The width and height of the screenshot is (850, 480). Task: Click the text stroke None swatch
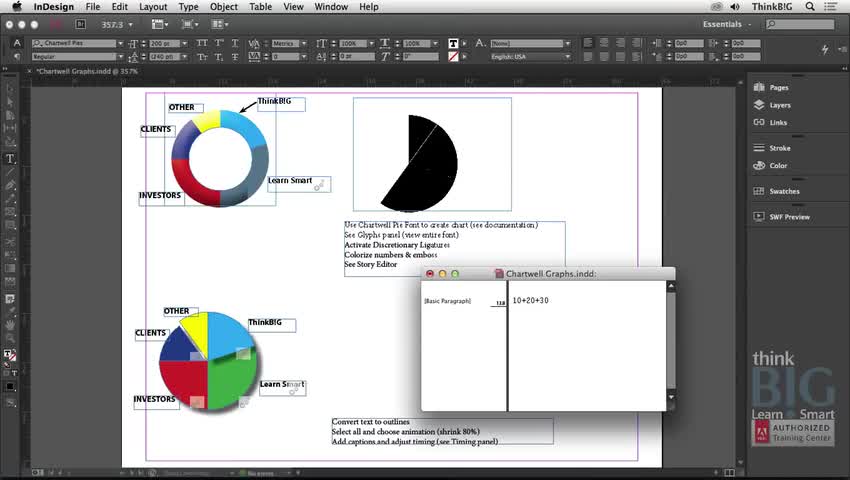(454, 56)
